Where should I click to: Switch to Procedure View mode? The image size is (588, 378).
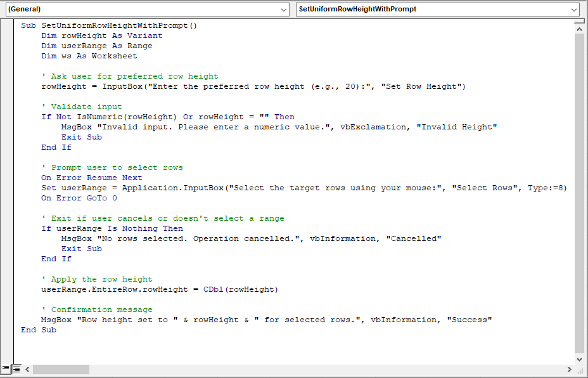[5, 369]
